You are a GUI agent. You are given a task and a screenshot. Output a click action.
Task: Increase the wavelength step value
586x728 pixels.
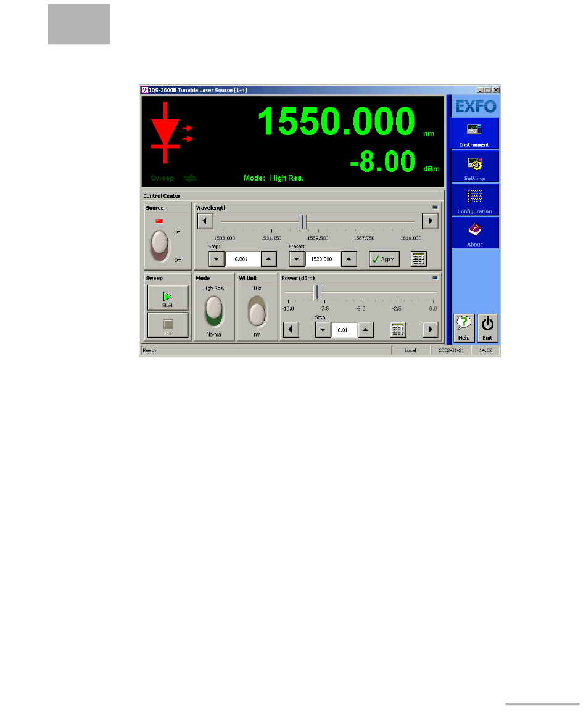coord(268,259)
